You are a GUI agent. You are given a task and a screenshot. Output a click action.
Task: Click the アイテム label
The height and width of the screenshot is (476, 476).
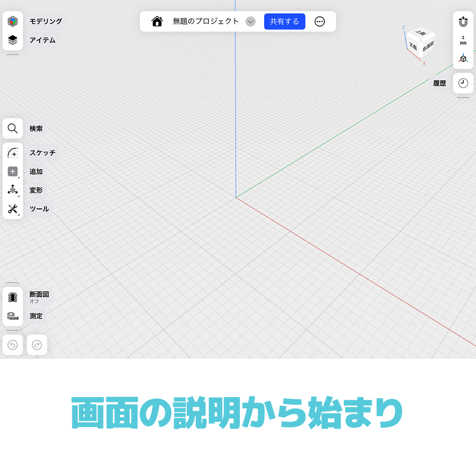point(42,40)
